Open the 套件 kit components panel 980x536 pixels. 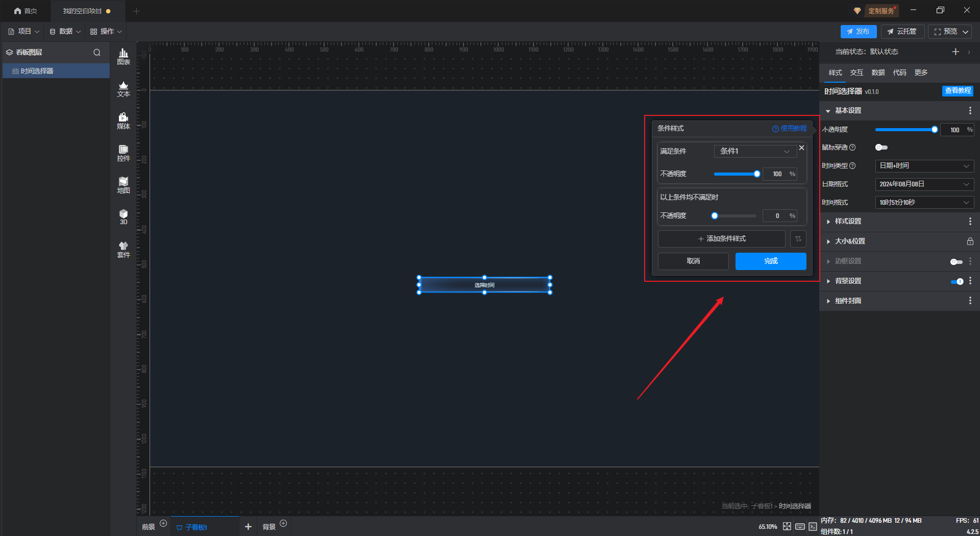(x=124, y=250)
